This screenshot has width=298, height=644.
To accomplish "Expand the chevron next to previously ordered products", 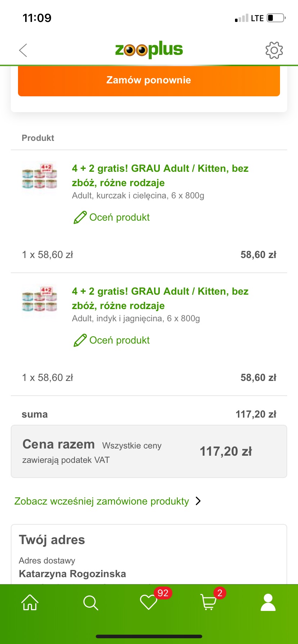I will tap(198, 501).
